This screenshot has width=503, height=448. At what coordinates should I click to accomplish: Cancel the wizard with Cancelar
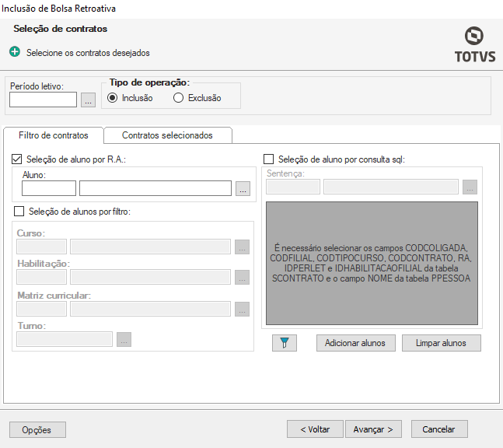438,429
